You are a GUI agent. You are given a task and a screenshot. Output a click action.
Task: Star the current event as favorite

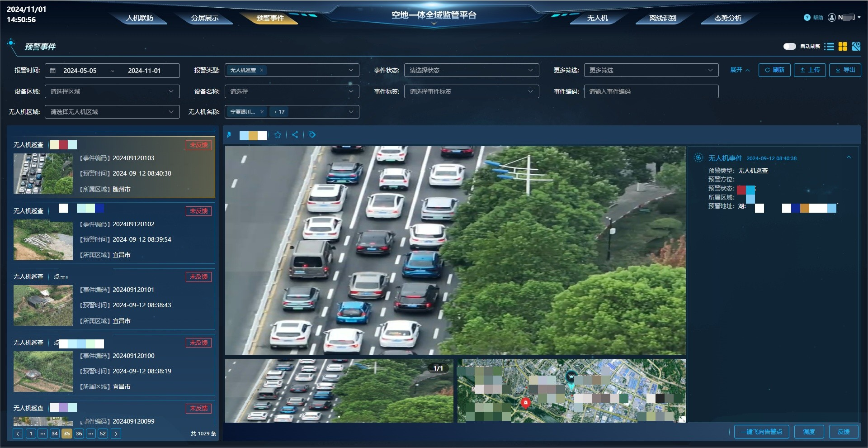click(278, 134)
